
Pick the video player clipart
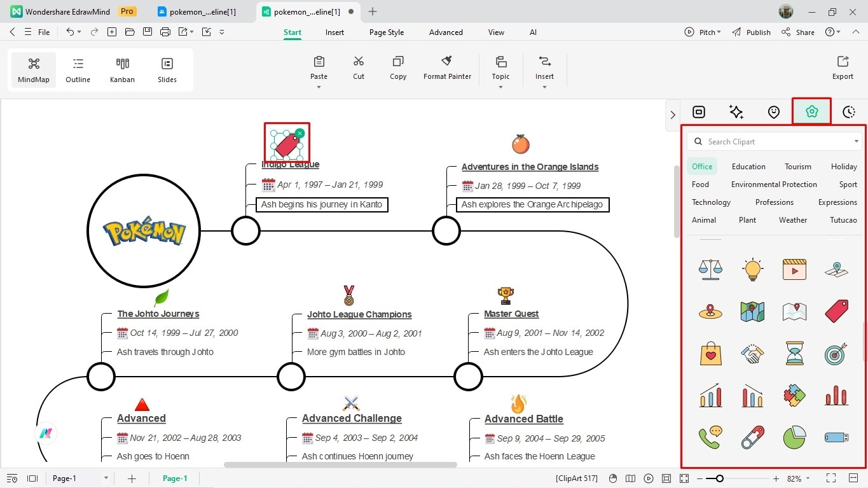coord(794,269)
